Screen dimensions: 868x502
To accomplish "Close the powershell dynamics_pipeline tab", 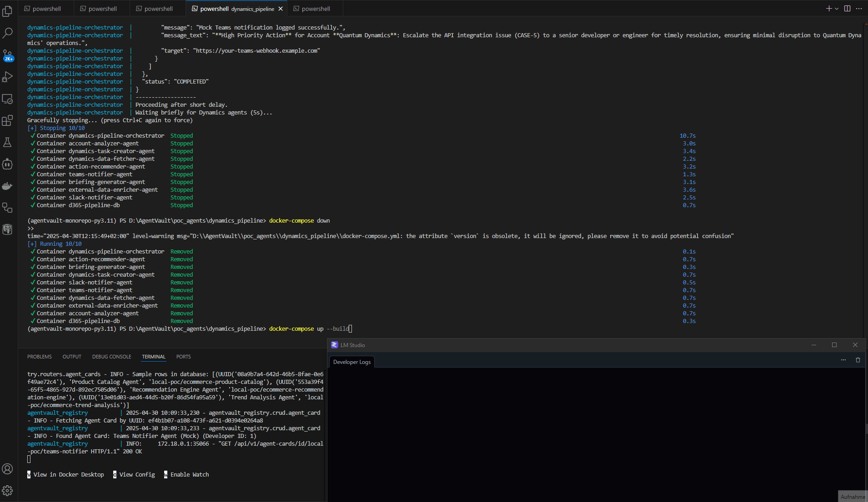I will coord(281,9).
